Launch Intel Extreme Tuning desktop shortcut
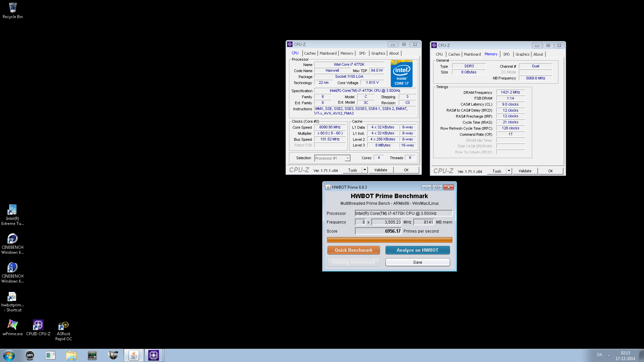Image resolution: width=644 pixels, height=362 pixels. pyautogui.click(x=12, y=215)
